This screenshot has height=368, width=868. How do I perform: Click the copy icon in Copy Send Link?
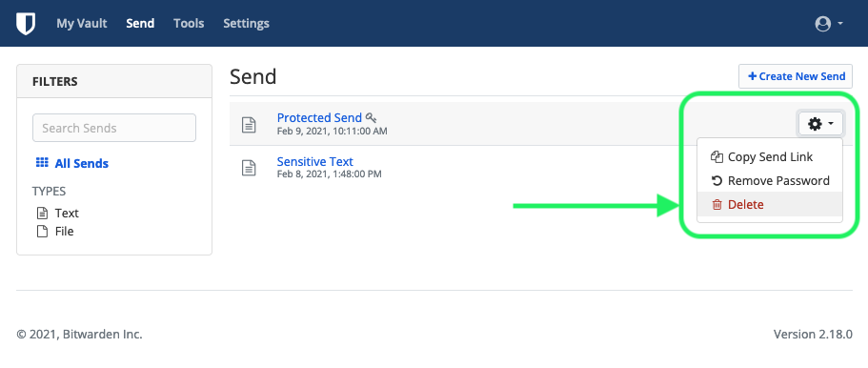pos(717,157)
